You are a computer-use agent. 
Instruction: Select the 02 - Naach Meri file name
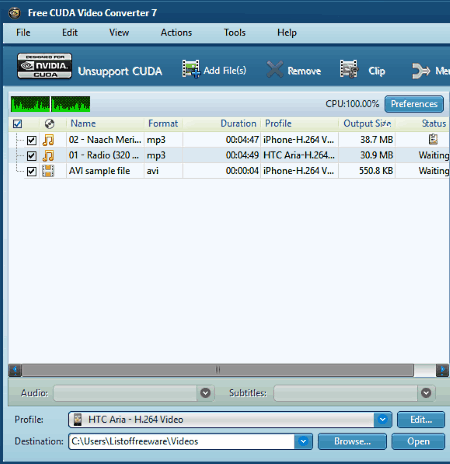pos(105,140)
